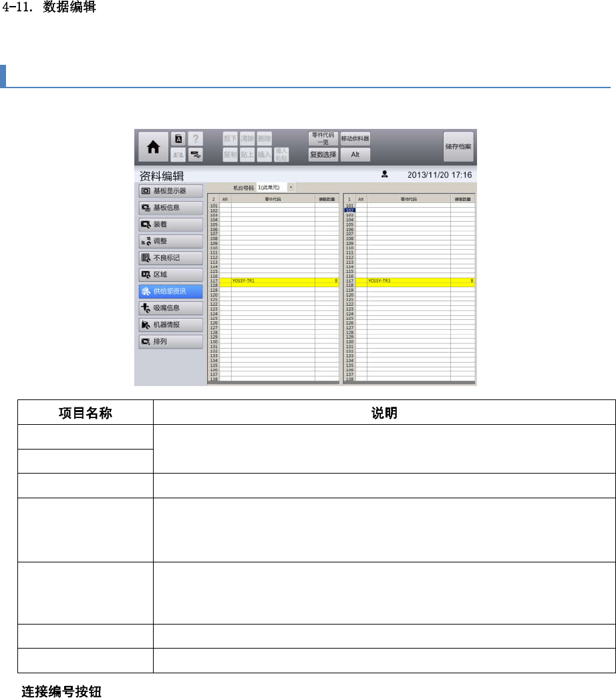616x698 pixels.
Task: Click the grayed 删除 (delete) button
Action: pyautogui.click(x=264, y=138)
